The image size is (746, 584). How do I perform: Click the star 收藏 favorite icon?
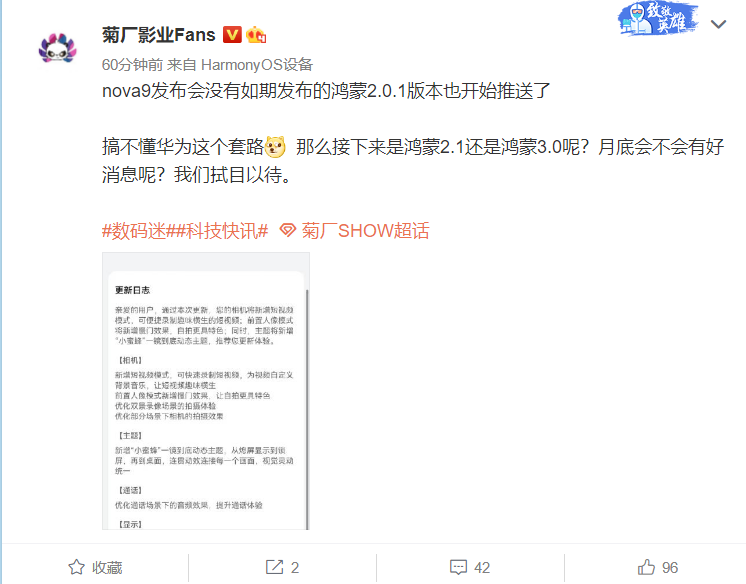point(77,567)
